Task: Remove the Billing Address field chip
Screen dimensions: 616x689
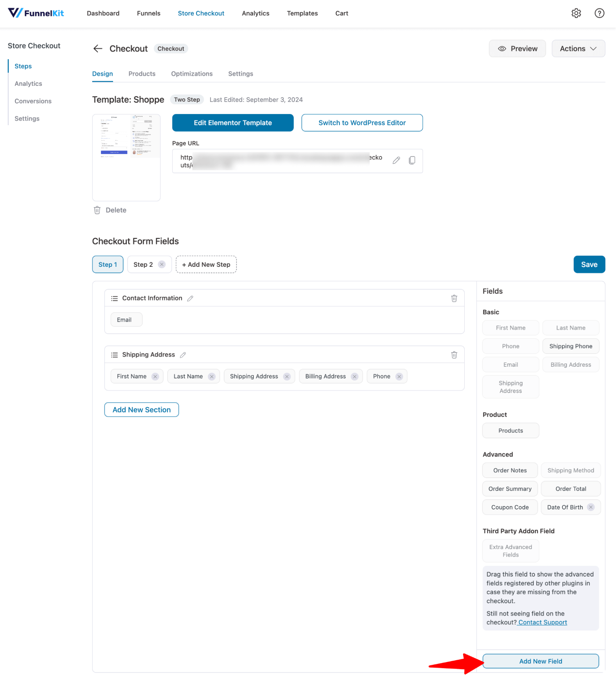Action: tap(354, 376)
